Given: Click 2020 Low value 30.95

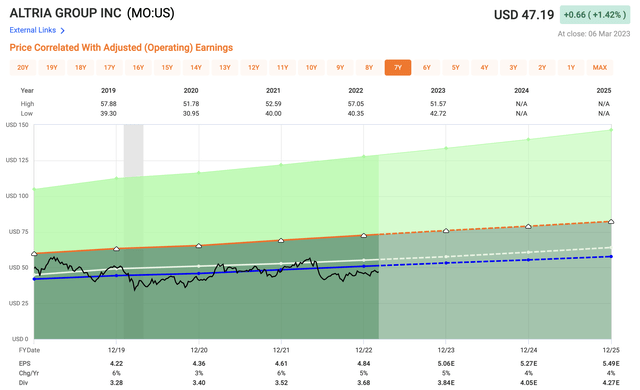Looking at the screenshot, I should 191,113.
